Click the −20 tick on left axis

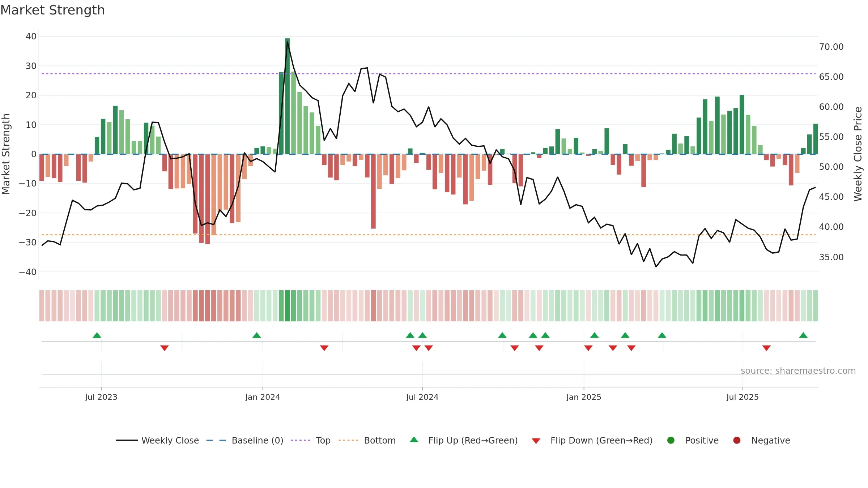(x=28, y=213)
